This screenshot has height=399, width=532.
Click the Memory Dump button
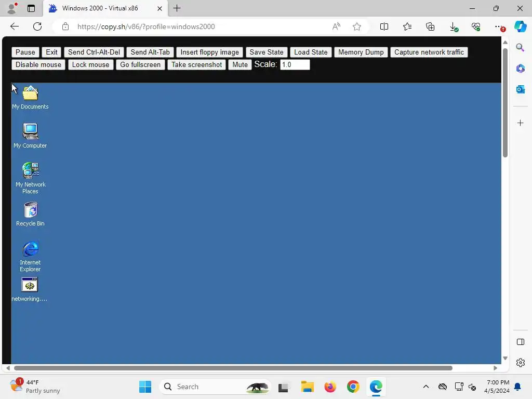361,52
